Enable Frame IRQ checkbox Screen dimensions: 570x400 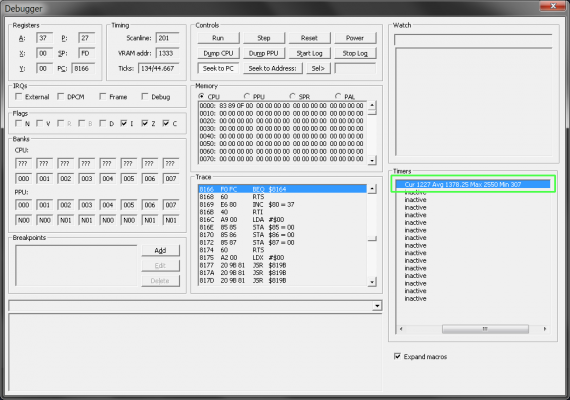(103, 97)
